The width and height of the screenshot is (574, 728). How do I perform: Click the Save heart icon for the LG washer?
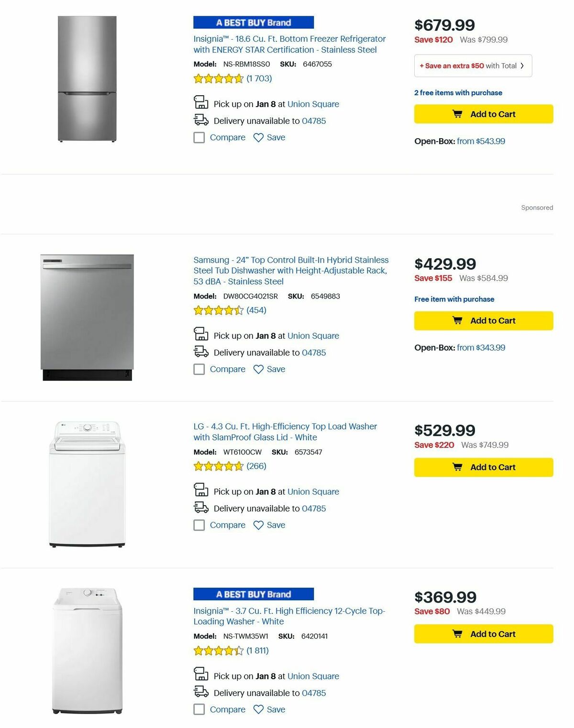[258, 525]
